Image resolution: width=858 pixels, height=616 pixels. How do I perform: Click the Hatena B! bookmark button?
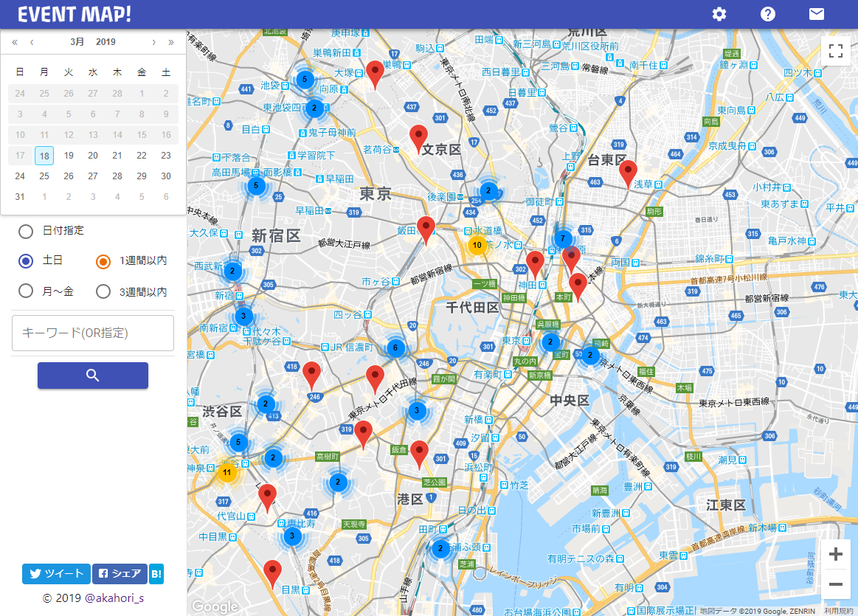(x=156, y=574)
